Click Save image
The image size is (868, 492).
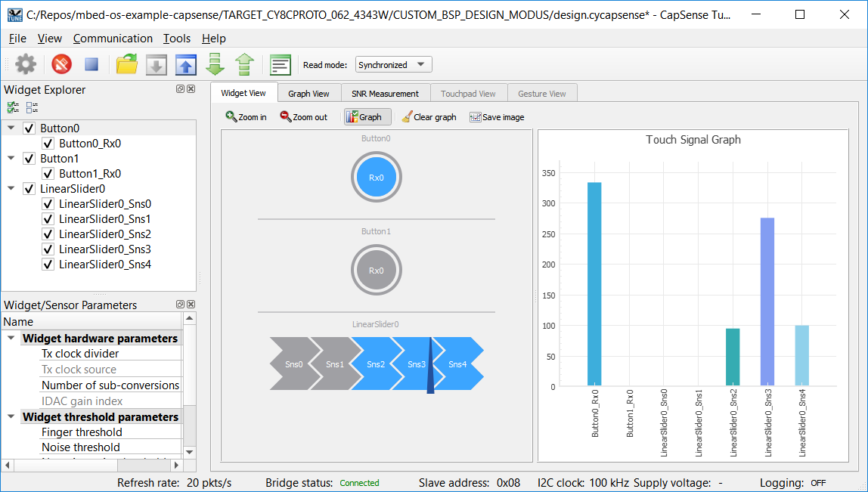(x=497, y=117)
